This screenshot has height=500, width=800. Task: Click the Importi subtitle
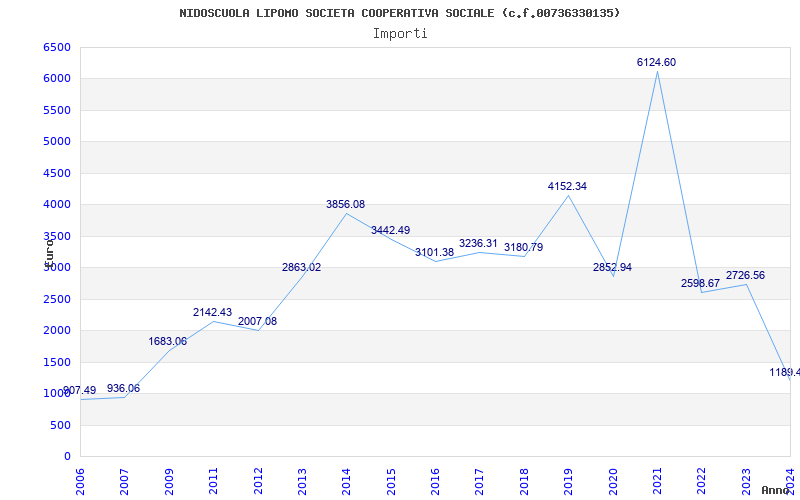click(400, 34)
